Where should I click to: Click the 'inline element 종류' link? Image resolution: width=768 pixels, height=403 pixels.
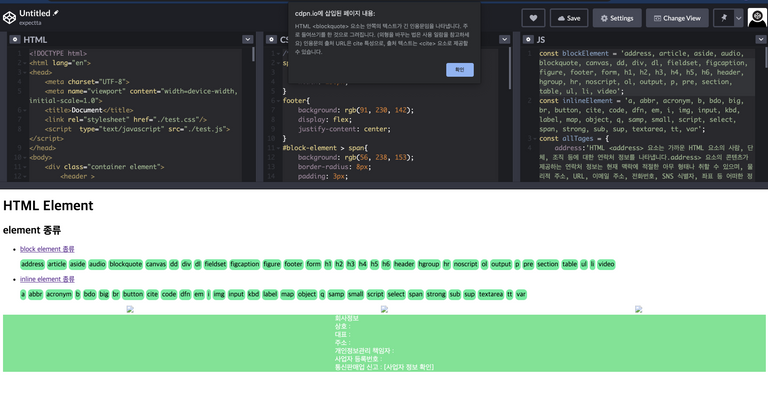point(47,279)
